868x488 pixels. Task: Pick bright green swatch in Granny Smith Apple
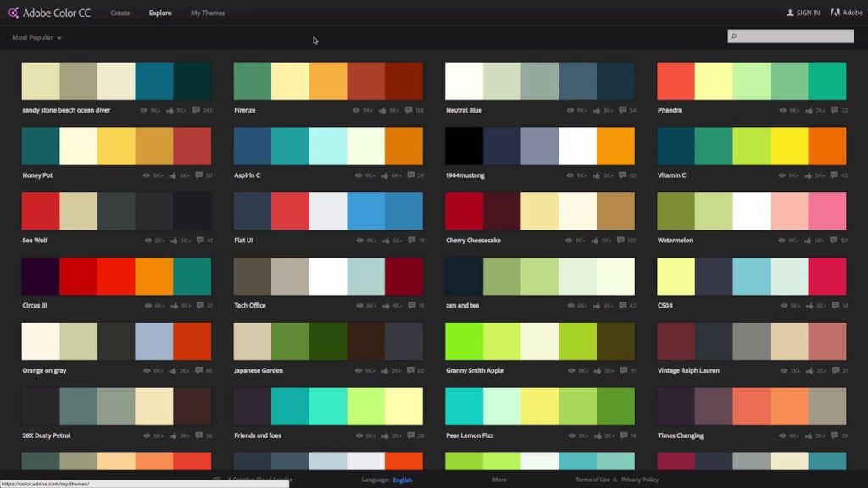click(x=464, y=341)
